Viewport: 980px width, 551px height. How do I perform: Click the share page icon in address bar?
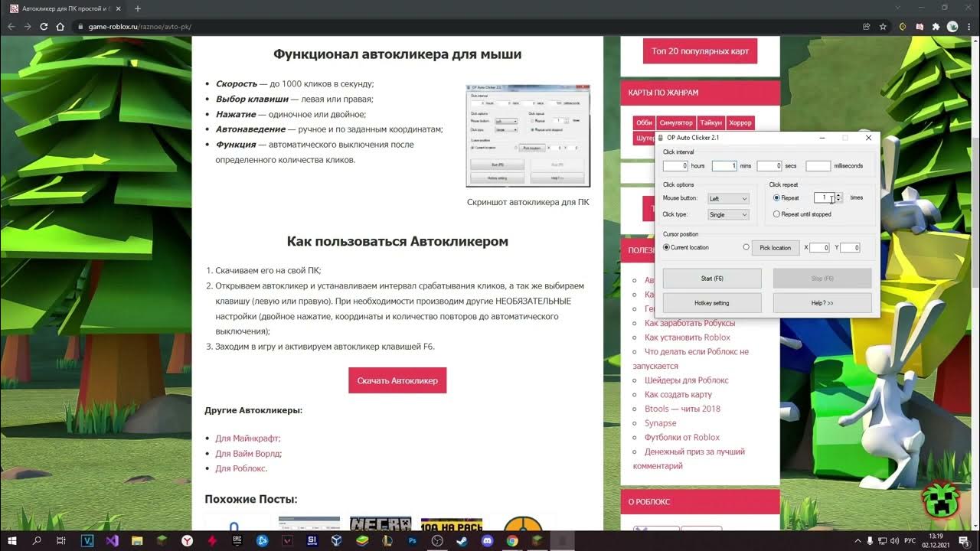[866, 26]
